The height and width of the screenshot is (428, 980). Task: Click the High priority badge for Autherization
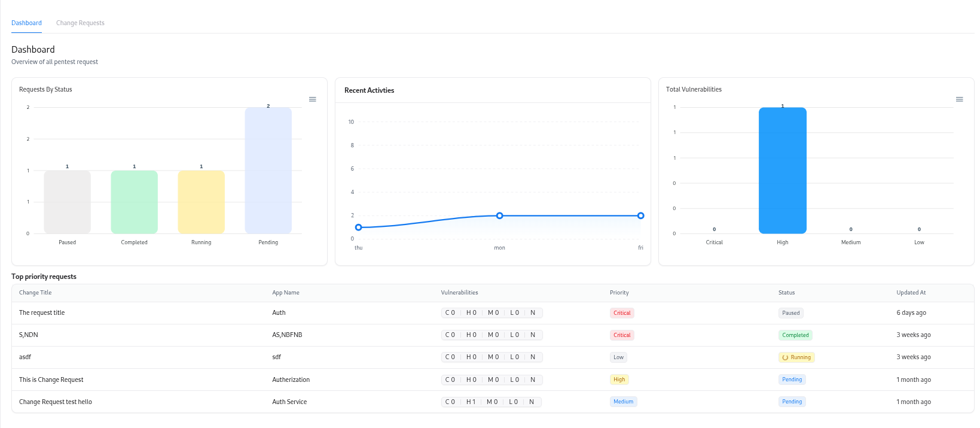(619, 380)
